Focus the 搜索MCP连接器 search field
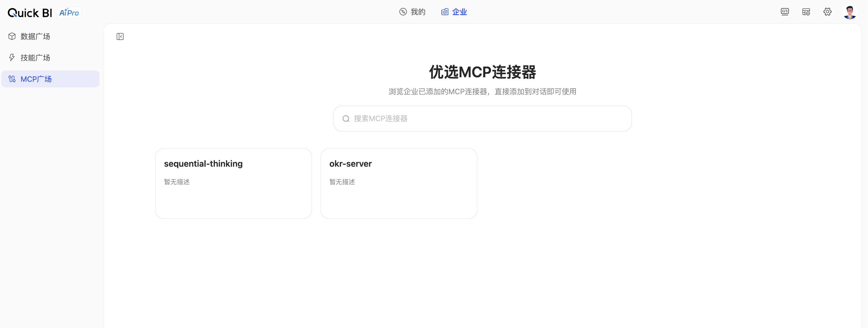 tap(482, 118)
